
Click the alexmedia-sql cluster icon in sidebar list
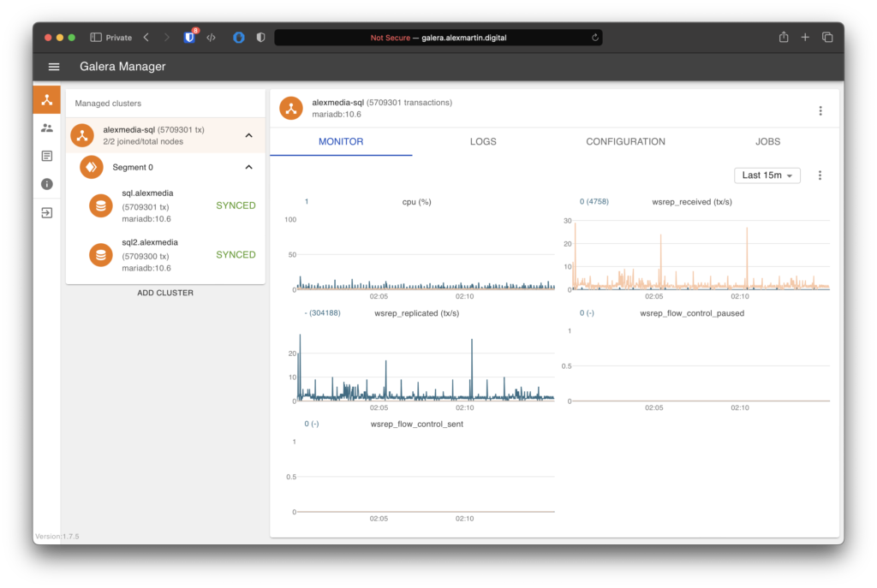point(82,135)
